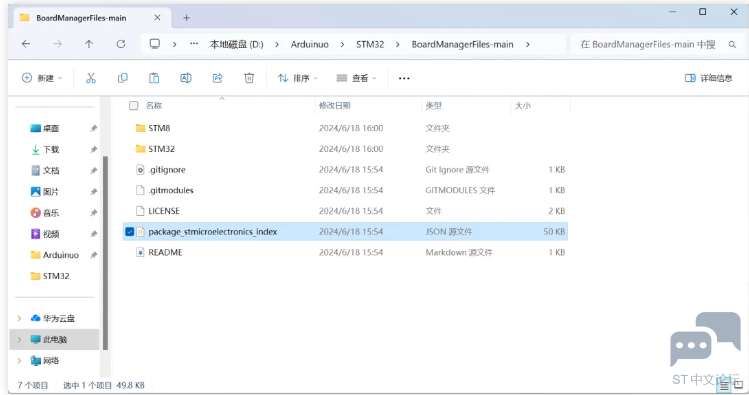Click the Cut scissors icon
Image resolution: width=749 pixels, height=395 pixels.
click(91, 78)
